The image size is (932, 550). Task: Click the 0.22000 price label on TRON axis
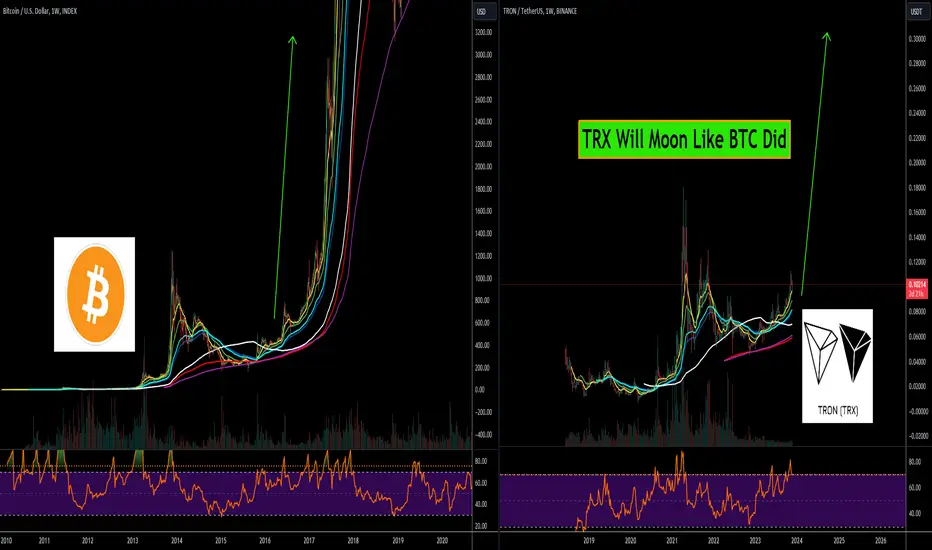click(x=918, y=138)
